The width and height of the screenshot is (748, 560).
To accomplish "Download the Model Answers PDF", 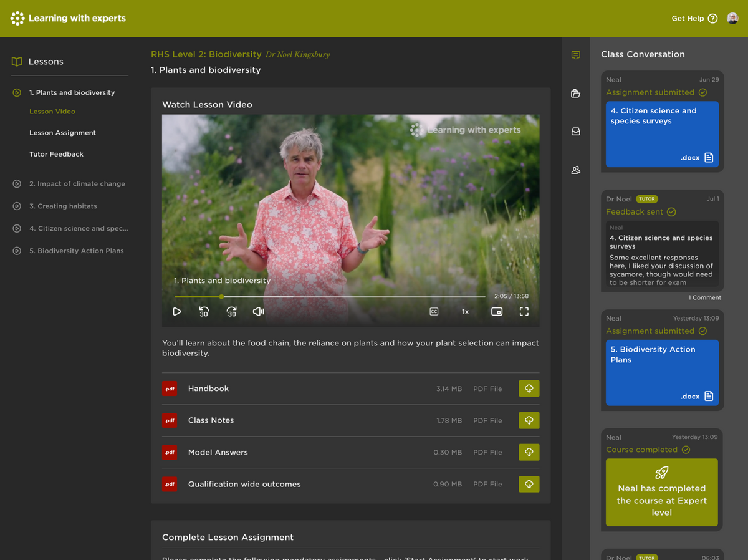I will [x=529, y=452].
